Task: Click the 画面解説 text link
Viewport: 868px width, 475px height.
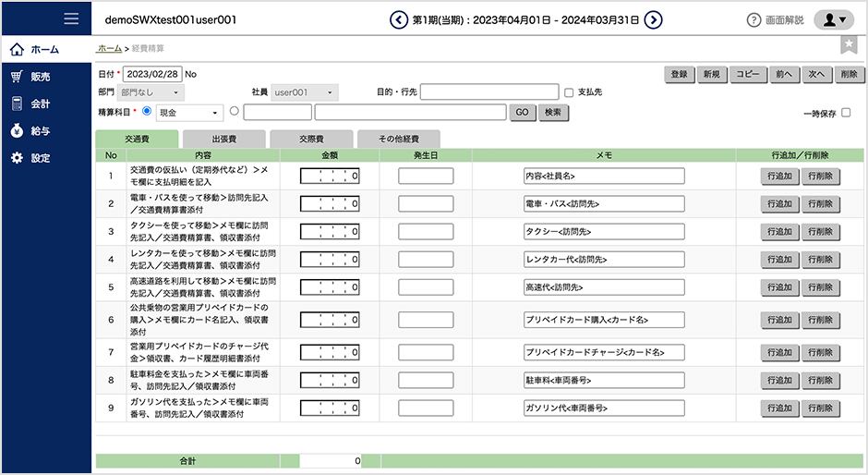Action: (784, 20)
